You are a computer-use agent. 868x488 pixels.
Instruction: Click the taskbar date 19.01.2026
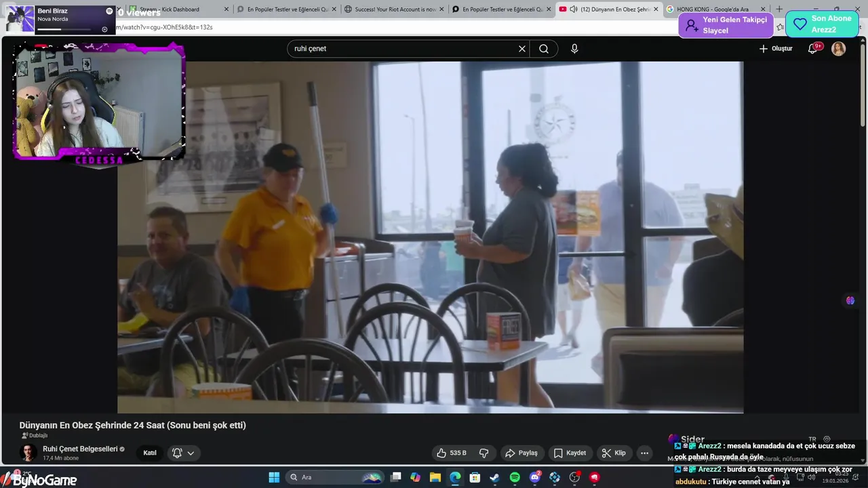coord(835,481)
